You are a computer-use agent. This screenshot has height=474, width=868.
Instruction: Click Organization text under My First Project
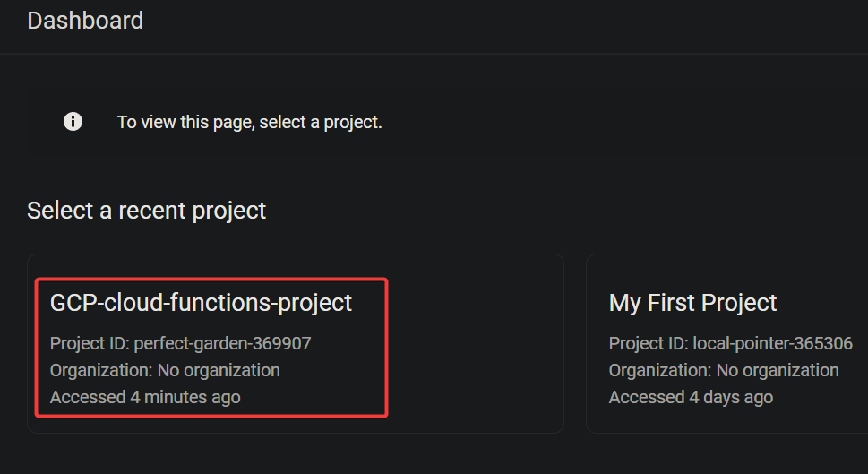[724, 370]
